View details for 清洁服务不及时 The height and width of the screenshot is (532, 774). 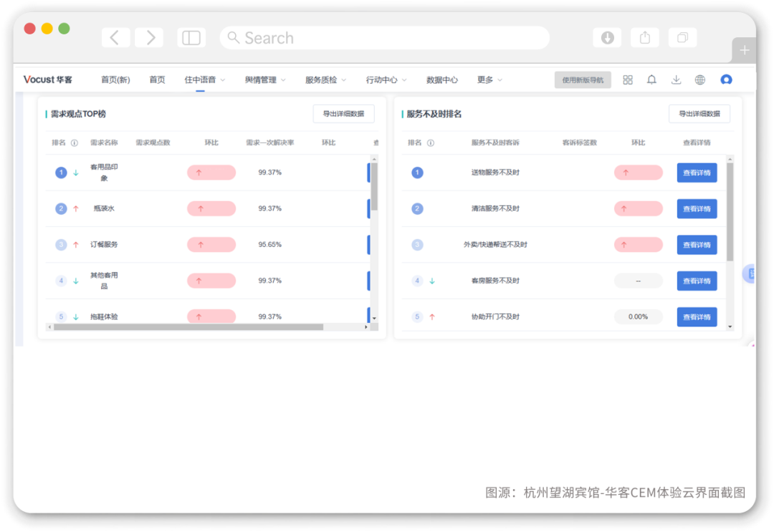point(697,208)
